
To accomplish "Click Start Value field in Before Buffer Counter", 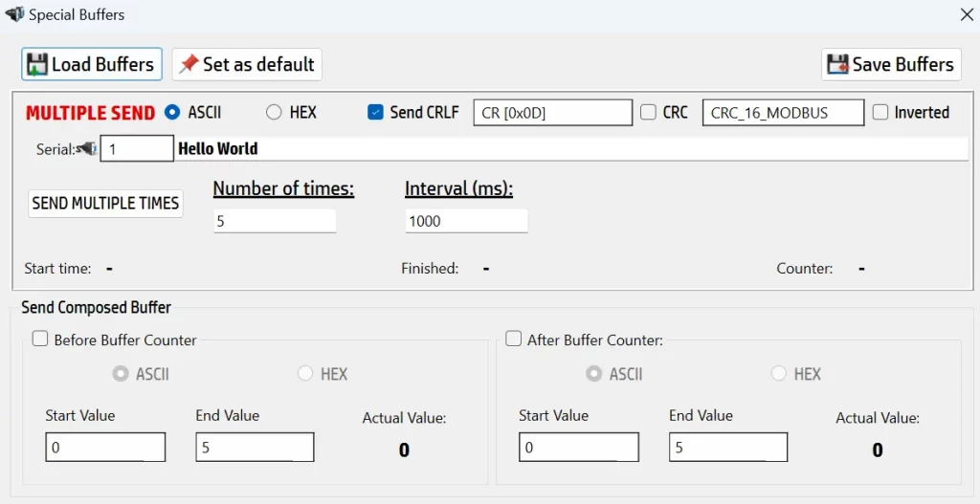I will (105, 448).
